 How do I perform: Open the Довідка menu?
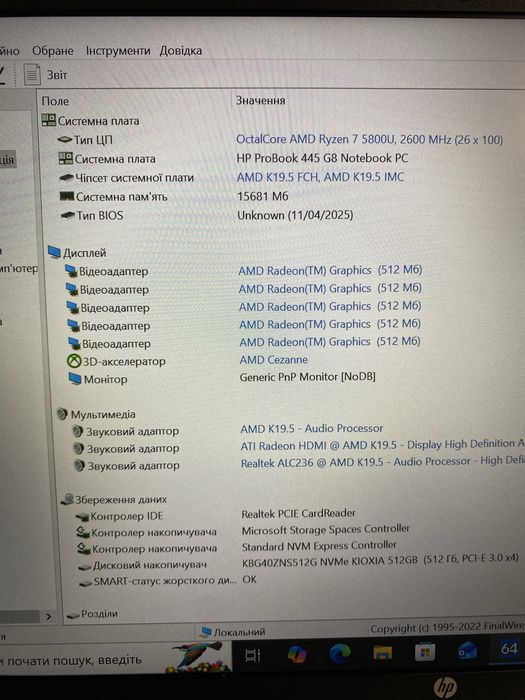click(181, 51)
